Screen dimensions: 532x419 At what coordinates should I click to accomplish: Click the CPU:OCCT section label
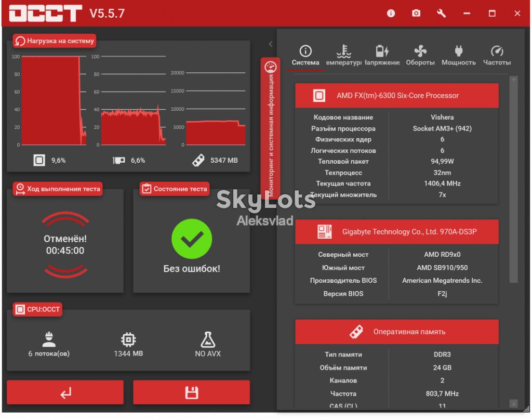[x=37, y=309]
